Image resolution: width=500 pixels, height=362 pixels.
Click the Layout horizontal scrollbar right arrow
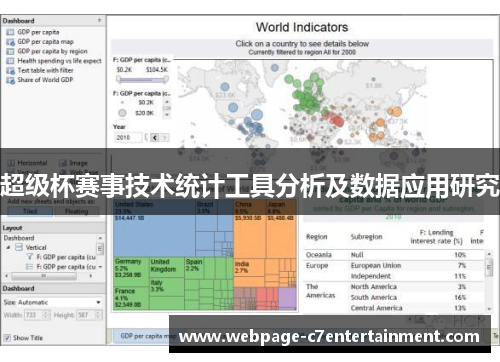point(91,276)
